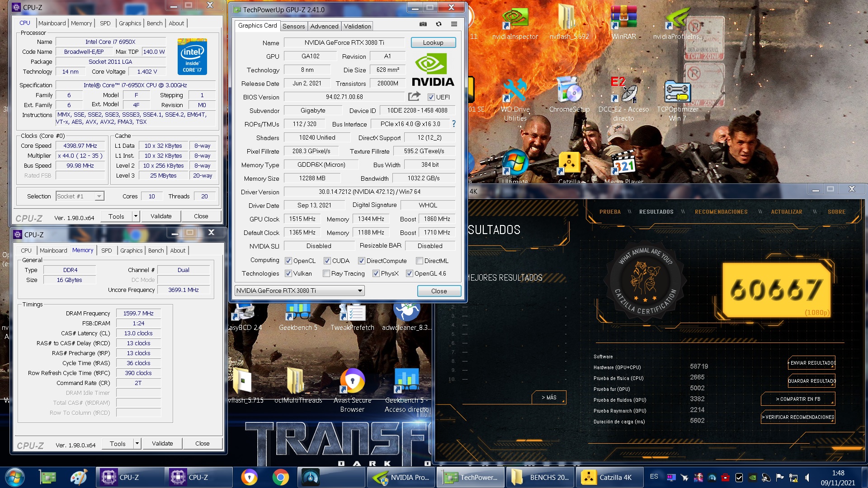Open nvidiaProfileInspector desktop shortcut

point(678,23)
